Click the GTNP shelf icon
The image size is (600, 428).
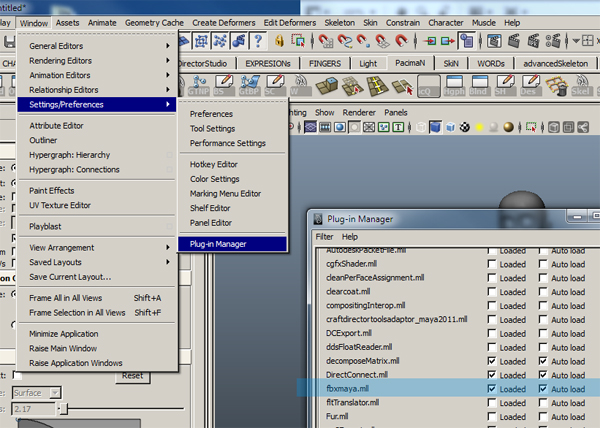tap(199, 86)
